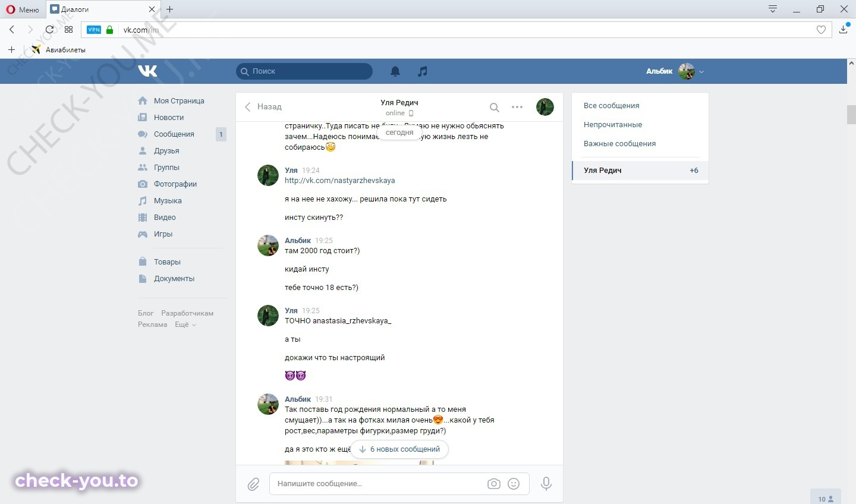Click Альбик avatar beside the 19:31 message

click(x=268, y=404)
